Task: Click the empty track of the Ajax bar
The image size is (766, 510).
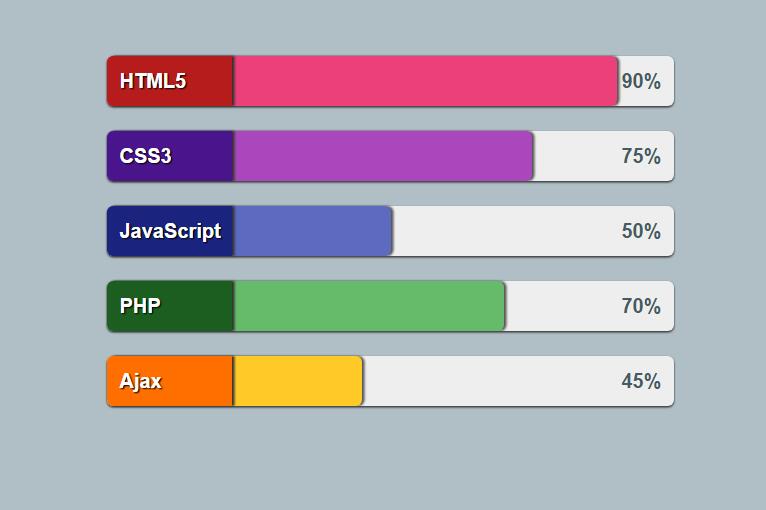Action: [x=491, y=381]
